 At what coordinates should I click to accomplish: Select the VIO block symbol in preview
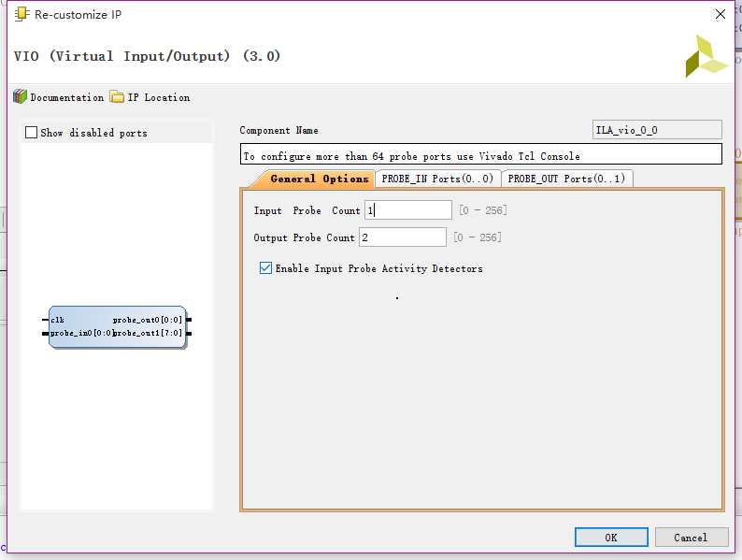pos(118,327)
